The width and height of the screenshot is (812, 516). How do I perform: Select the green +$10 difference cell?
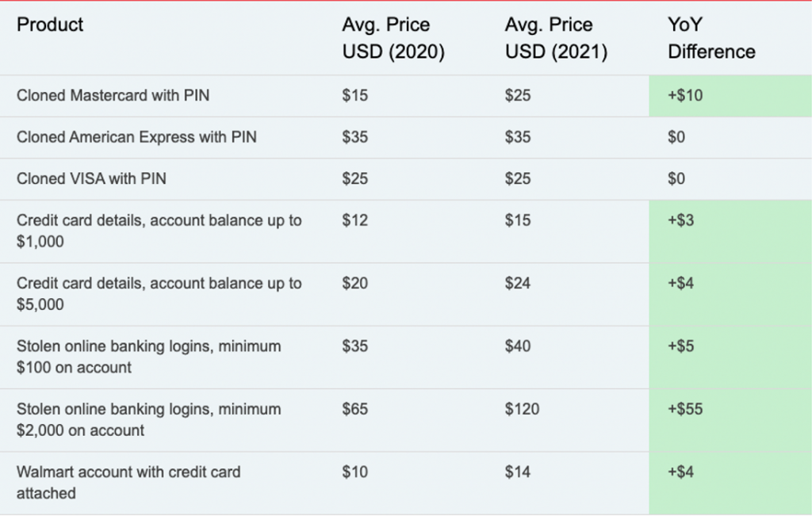[730, 96]
